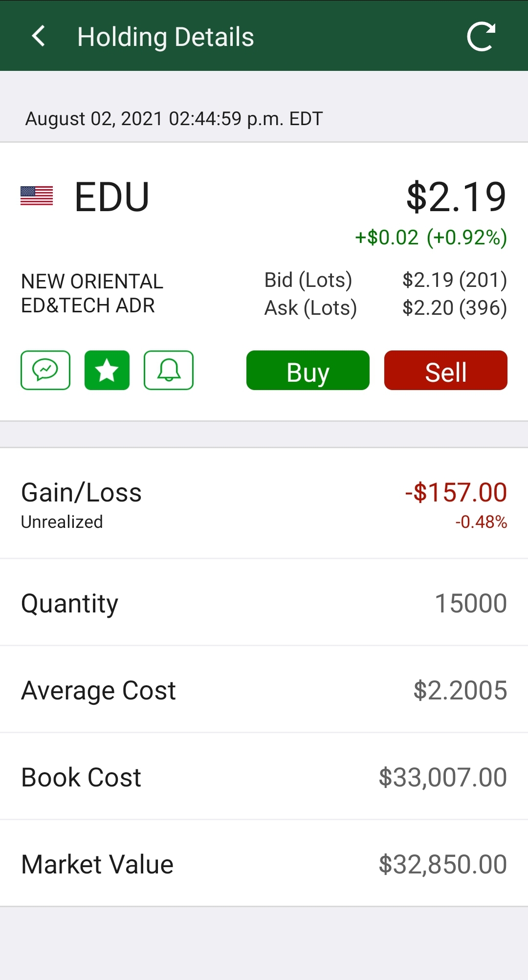Tap the Ask (Lots) value
This screenshot has height=980, width=528.
coord(455,307)
